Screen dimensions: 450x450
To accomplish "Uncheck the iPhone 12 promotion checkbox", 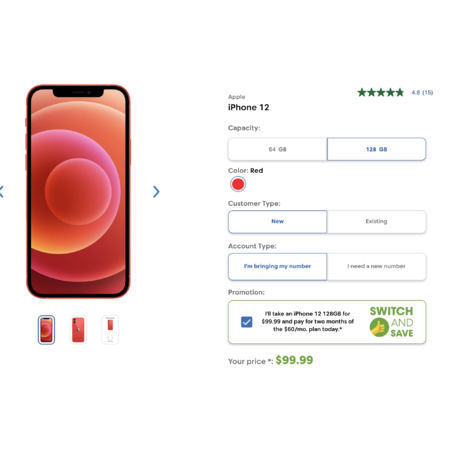I will coord(247,322).
